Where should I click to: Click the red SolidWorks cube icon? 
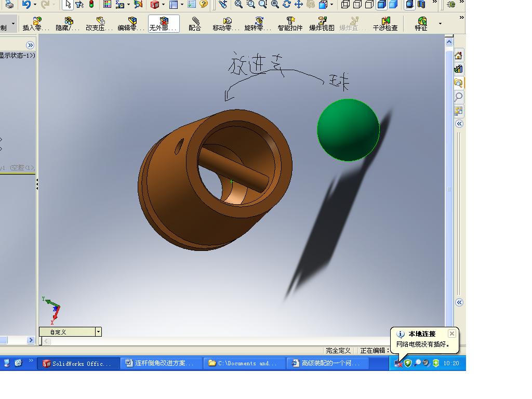[155, 4]
